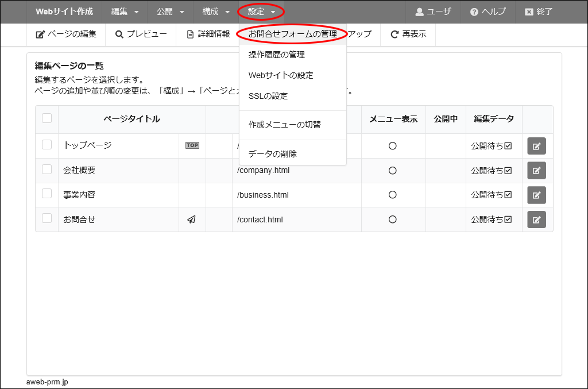Click 再表示 refresh button
The height and width of the screenshot is (389, 588).
click(408, 34)
